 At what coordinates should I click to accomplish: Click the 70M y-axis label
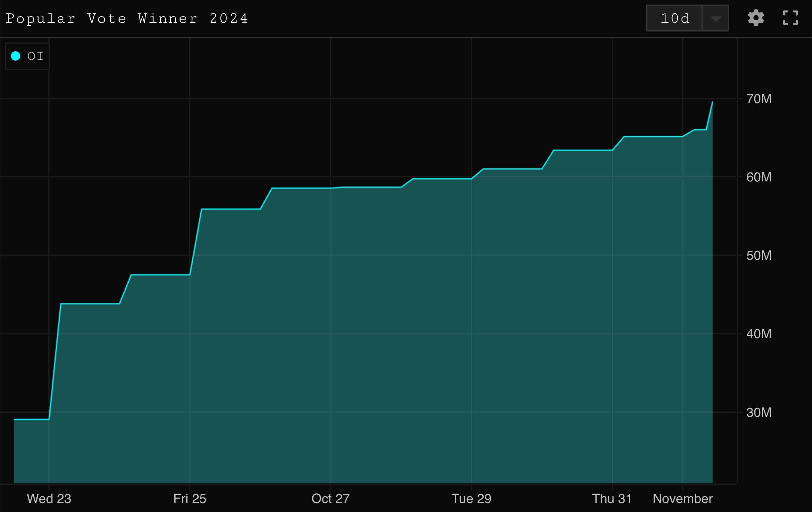(759, 99)
